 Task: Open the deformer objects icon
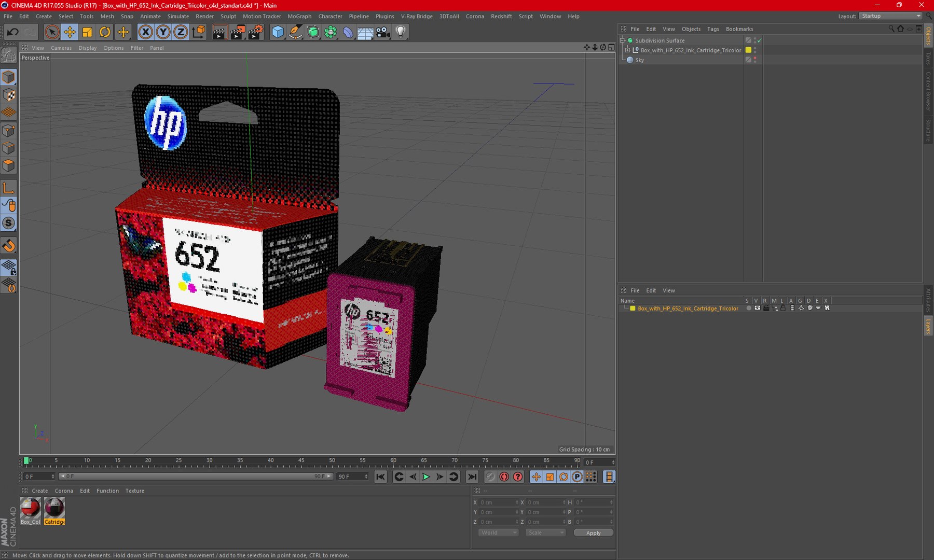[348, 32]
